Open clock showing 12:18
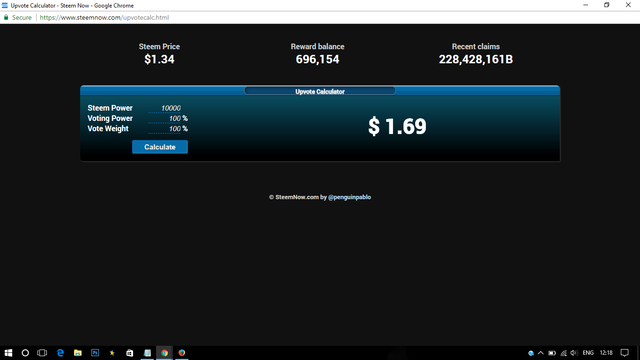The image size is (640, 360). pyautogui.click(x=606, y=353)
